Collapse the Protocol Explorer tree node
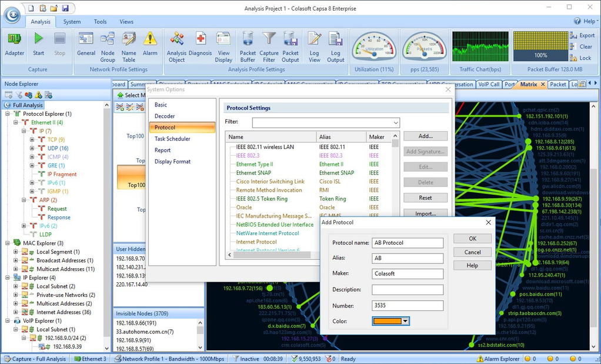The width and height of the screenshot is (601, 364). tap(8, 114)
